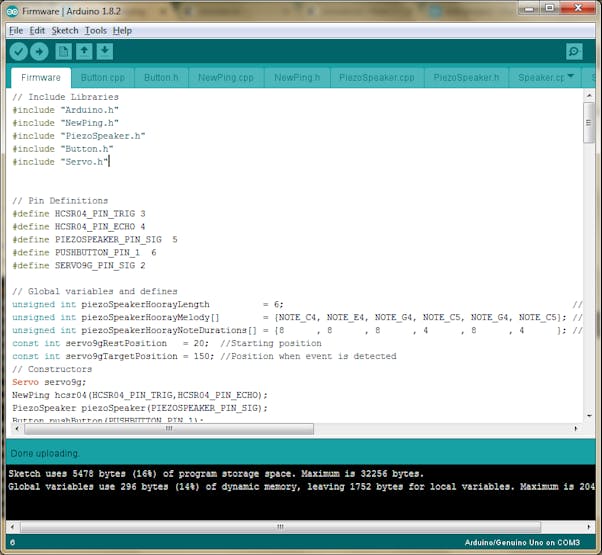602x555 pixels.
Task: Click 'Arduino/Genuino Uno on COM3' status text
Action: [x=522, y=543]
